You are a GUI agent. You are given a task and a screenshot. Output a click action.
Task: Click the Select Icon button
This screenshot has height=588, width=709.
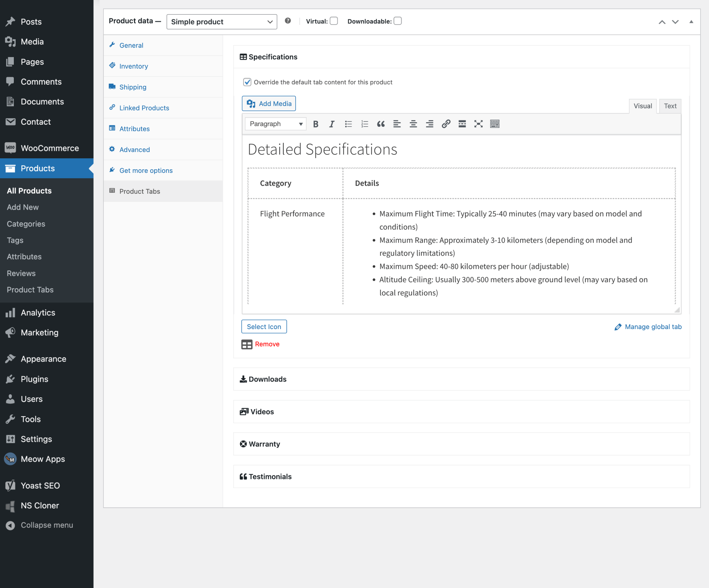264,326
